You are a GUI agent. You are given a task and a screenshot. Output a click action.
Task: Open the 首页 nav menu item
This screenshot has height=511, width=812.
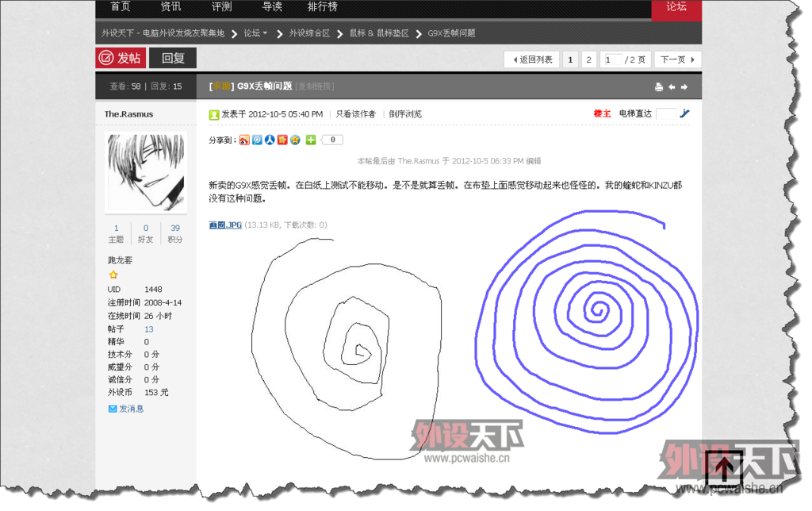121,6
